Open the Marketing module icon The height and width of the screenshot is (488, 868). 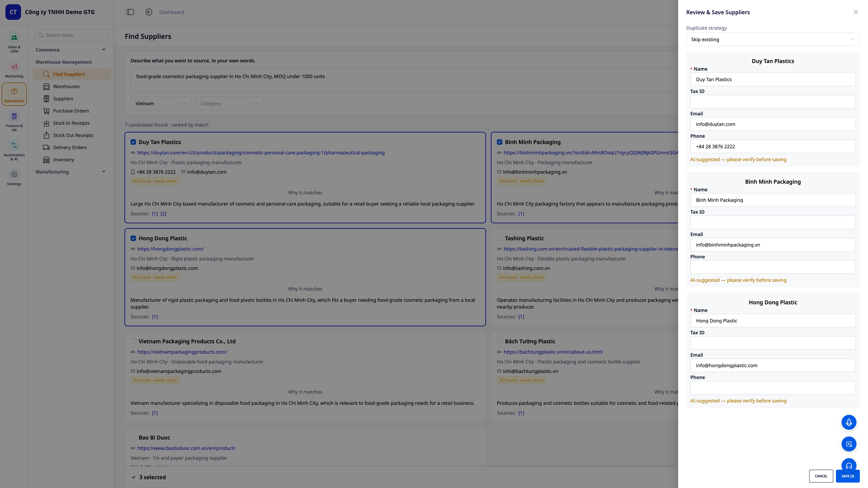[14, 67]
